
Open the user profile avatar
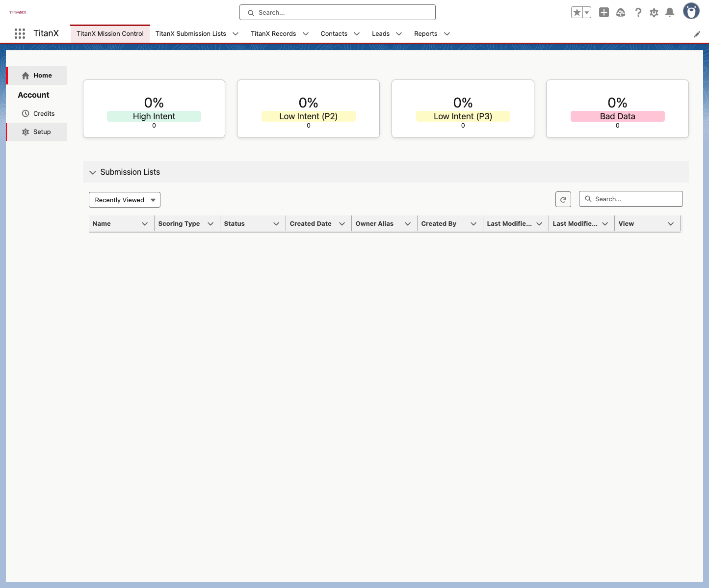[691, 11]
